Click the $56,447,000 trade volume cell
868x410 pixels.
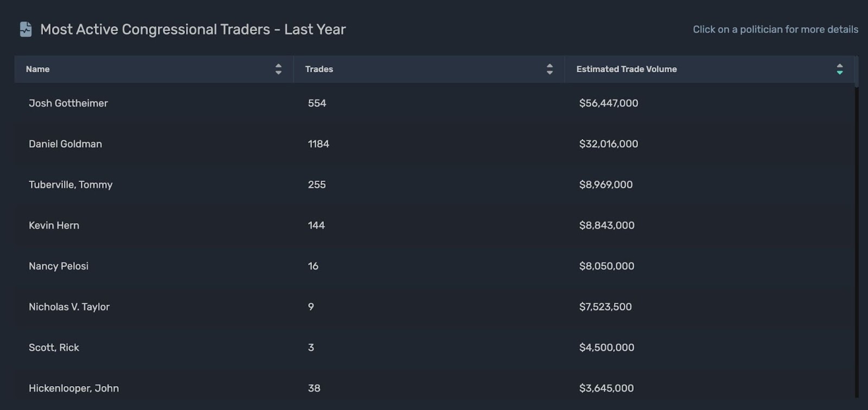[x=608, y=103]
